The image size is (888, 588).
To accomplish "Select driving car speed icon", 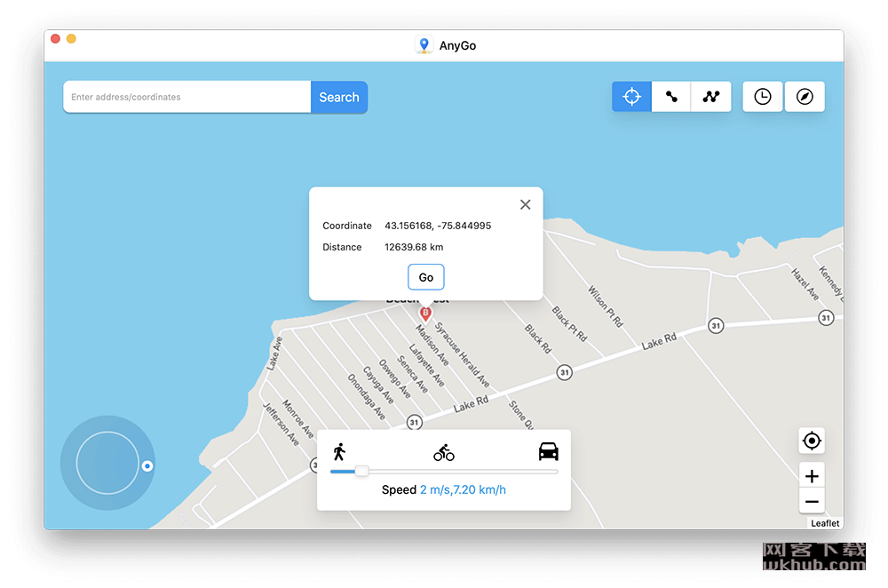I will point(548,451).
